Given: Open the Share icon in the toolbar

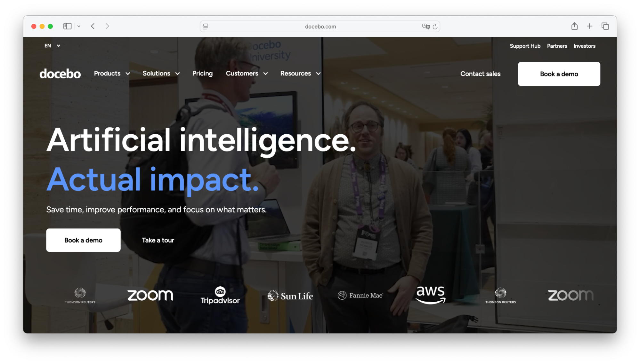Looking at the screenshot, I should click(574, 26).
